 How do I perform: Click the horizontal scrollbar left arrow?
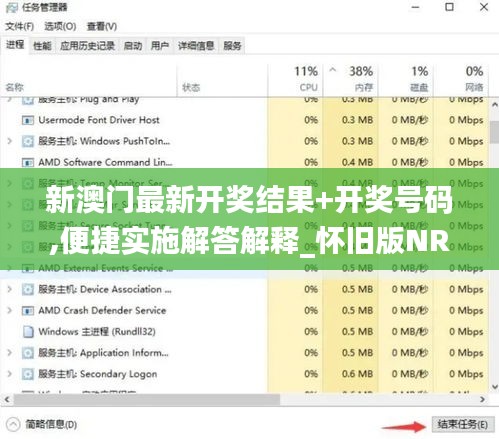(x=7, y=399)
